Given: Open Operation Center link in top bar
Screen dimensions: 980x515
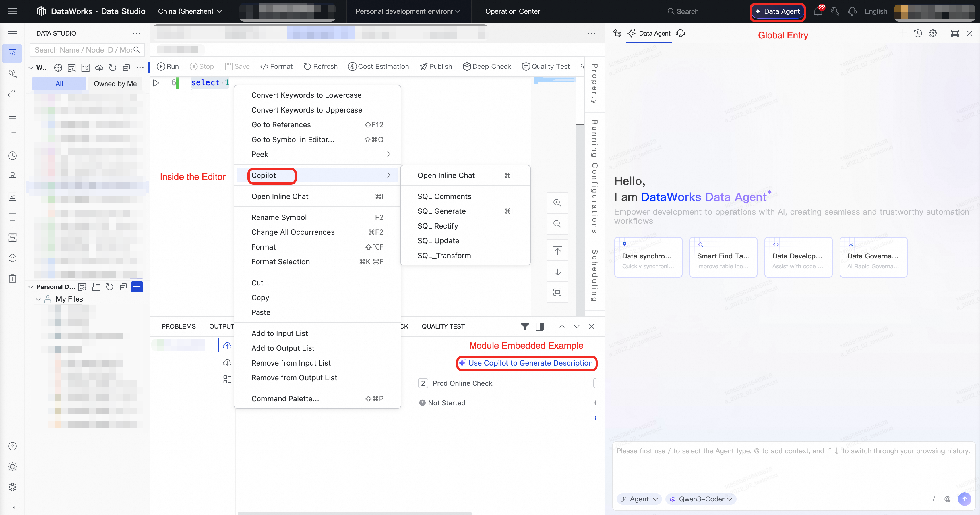Looking at the screenshot, I should (512, 11).
